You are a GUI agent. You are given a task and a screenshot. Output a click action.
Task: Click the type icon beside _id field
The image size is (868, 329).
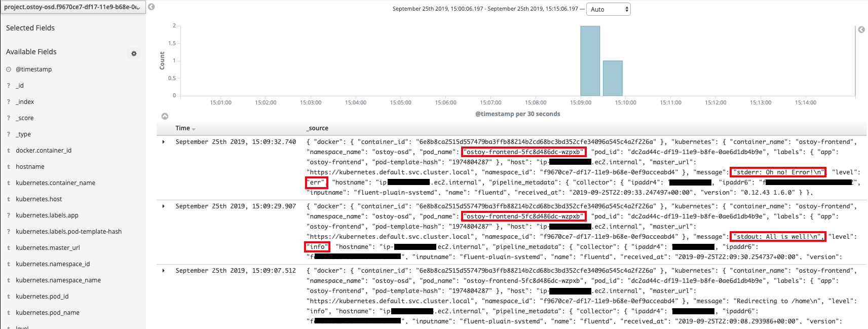(x=9, y=86)
